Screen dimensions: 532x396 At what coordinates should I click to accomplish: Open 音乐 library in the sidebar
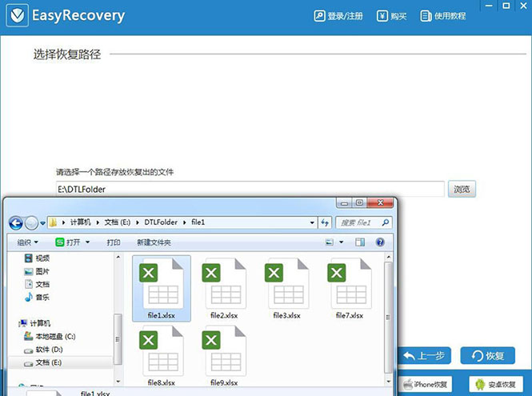(x=42, y=297)
